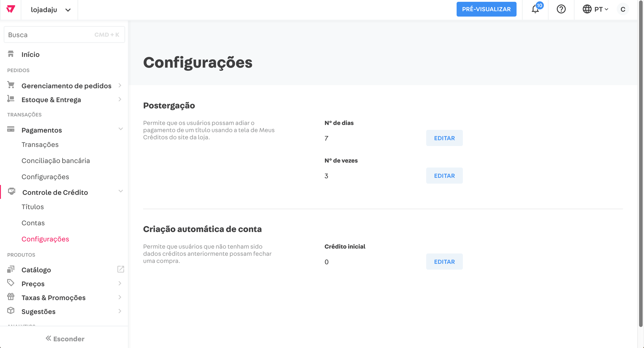Click the Taxas & Promoções gift icon

click(11, 297)
